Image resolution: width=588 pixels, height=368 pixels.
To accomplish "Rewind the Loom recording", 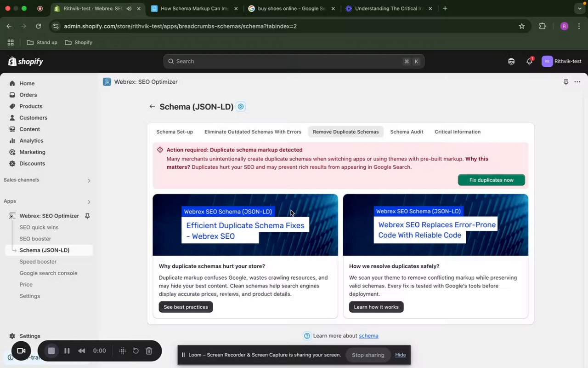I will point(81,351).
